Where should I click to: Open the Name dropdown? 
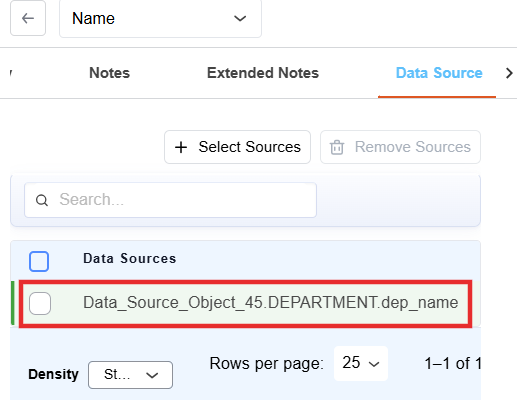tap(160, 18)
